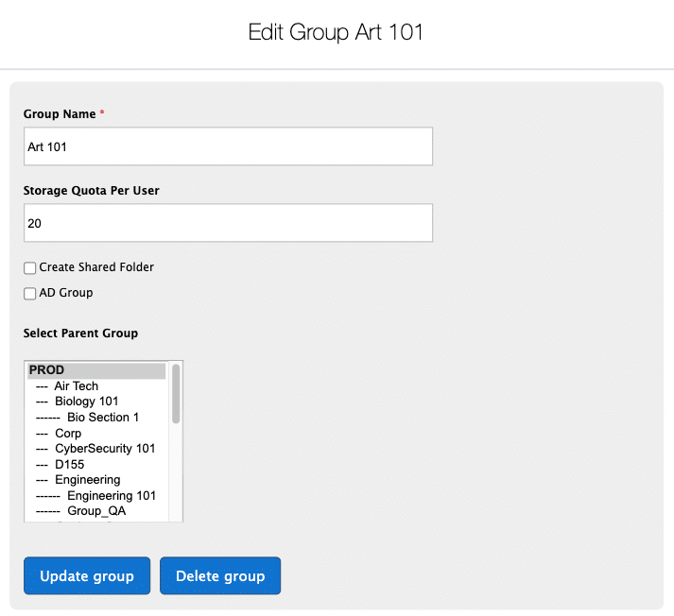The image size is (674, 616).
Task: Click the Storage Quota Per User field
Action: click(x=227, y=224)
